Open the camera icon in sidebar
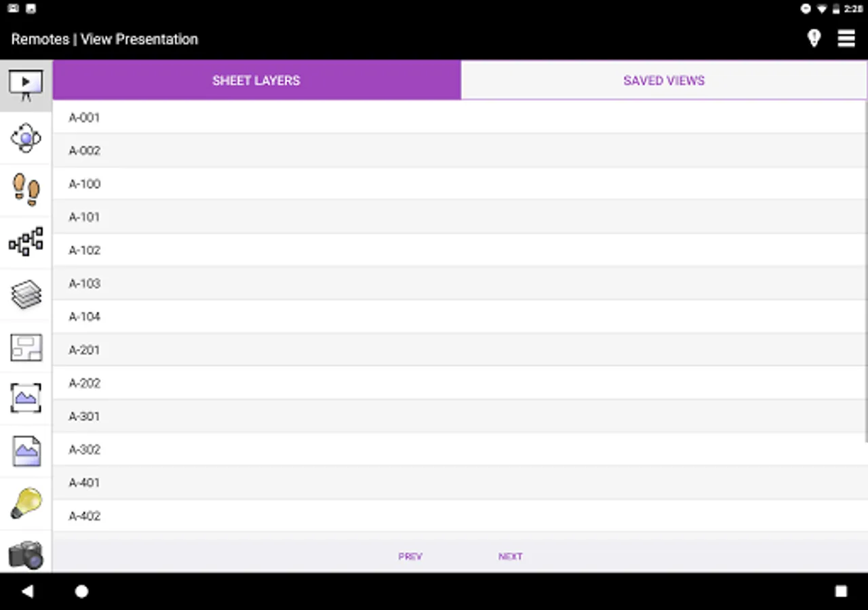 (x=26, y=555)
